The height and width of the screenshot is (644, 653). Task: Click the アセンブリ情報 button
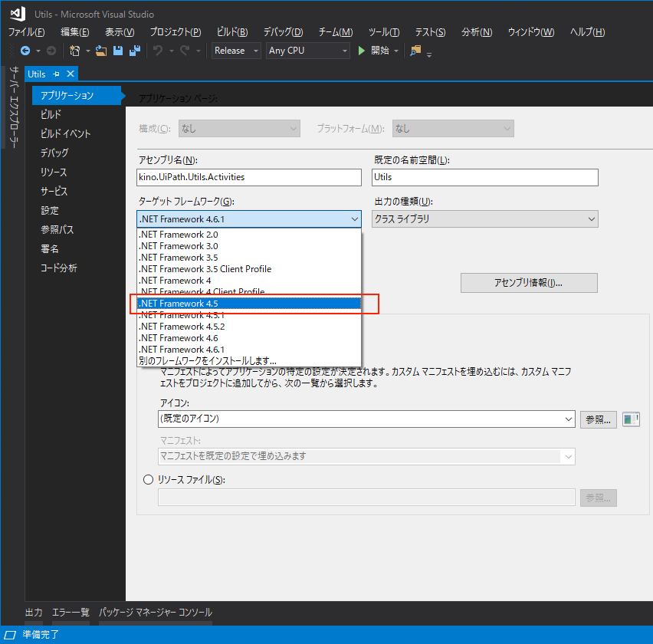click(x=528, y=282)
